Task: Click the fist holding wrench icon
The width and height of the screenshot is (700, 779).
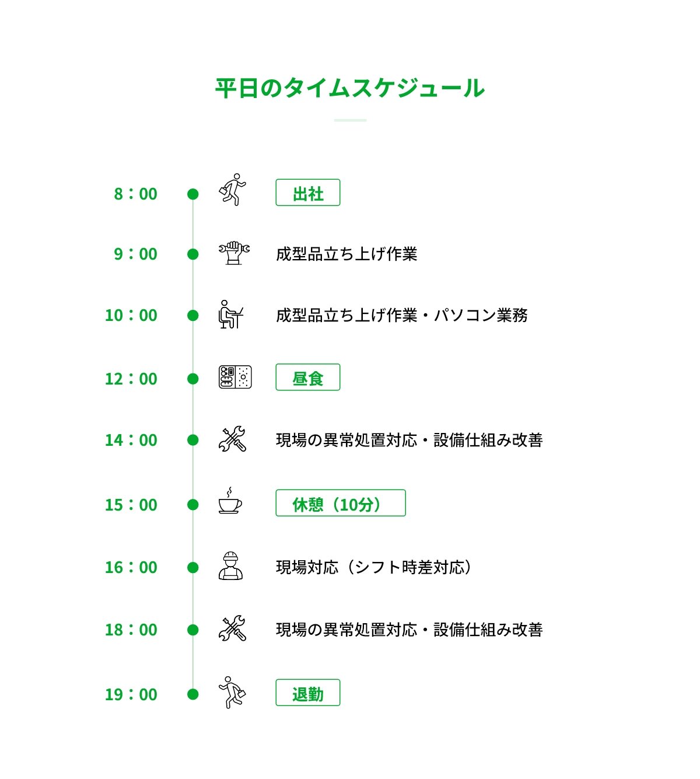Action: tap(234, 253)
